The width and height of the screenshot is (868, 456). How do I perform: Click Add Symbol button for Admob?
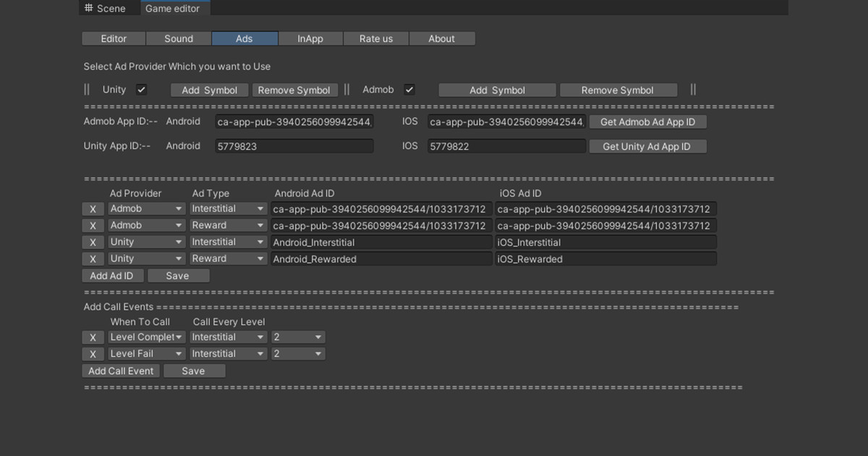(x=498, y=90)
